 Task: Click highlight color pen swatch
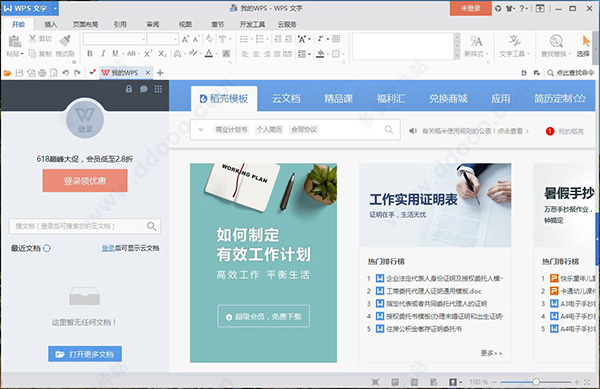pos(193,54)
